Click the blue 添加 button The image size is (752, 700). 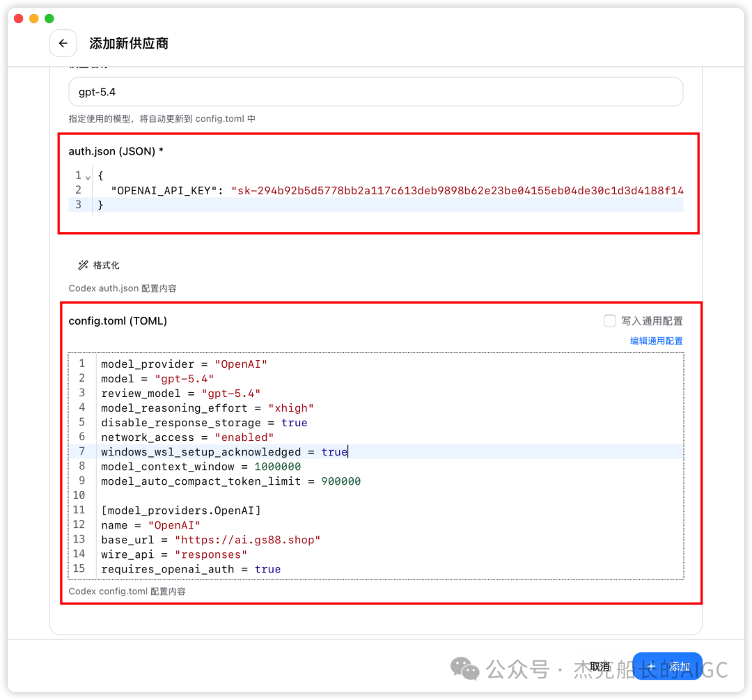click(668, 667)
